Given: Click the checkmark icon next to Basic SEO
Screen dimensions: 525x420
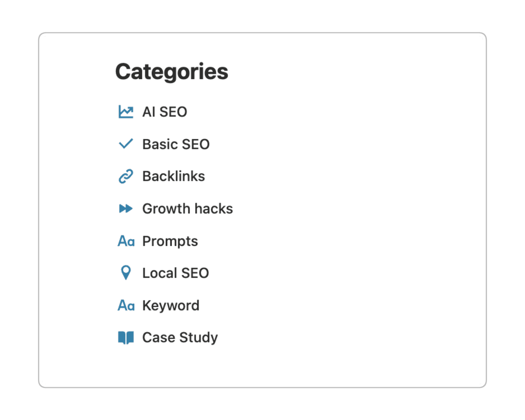Looking at the screenshot, I should [126, 144].
